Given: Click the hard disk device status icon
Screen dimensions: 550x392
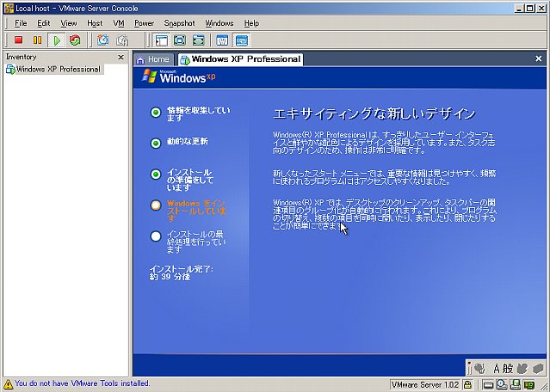Looking at the screenshot, I should point(488,385).
